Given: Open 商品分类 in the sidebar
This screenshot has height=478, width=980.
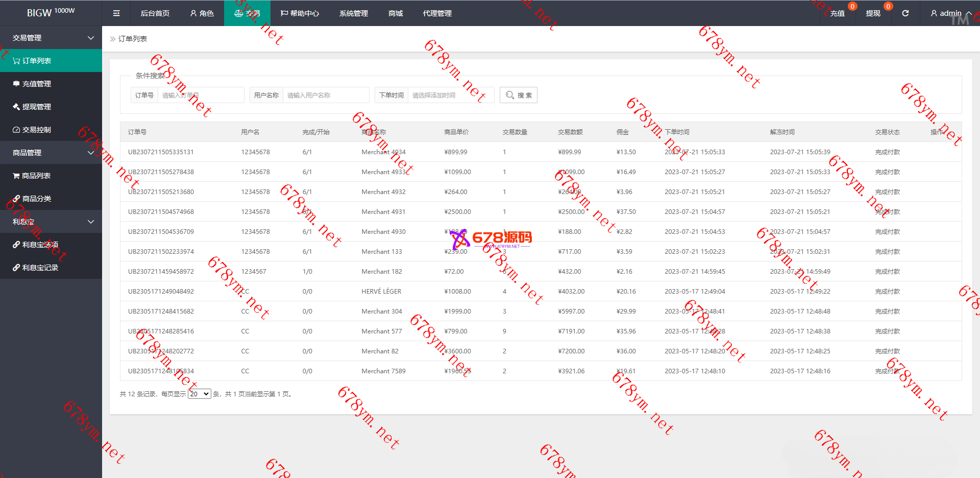Looking at the screenshot, I should pos(36,199).
